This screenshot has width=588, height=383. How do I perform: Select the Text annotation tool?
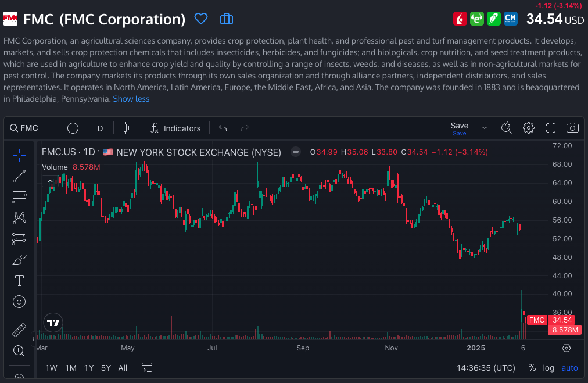19,281
